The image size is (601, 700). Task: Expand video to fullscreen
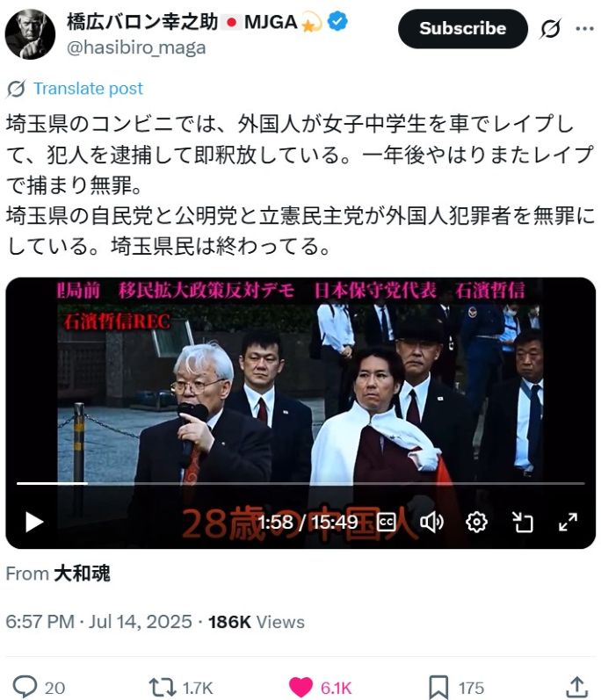coord(568,522)
